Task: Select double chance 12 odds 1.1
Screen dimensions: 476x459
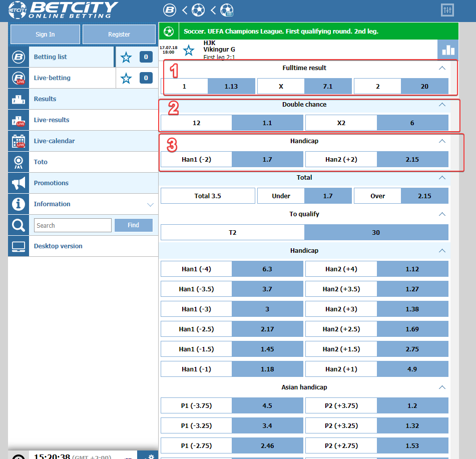Action: (267, 123)
